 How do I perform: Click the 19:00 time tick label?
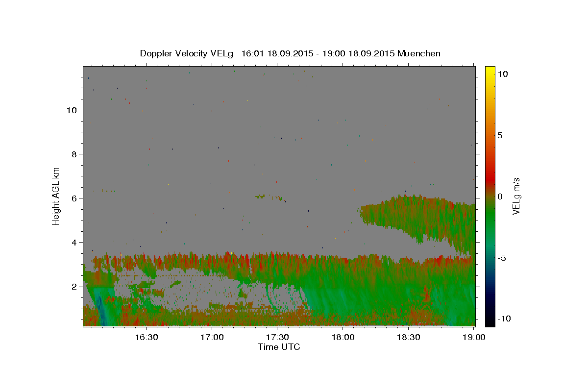[x=473, y=337]
